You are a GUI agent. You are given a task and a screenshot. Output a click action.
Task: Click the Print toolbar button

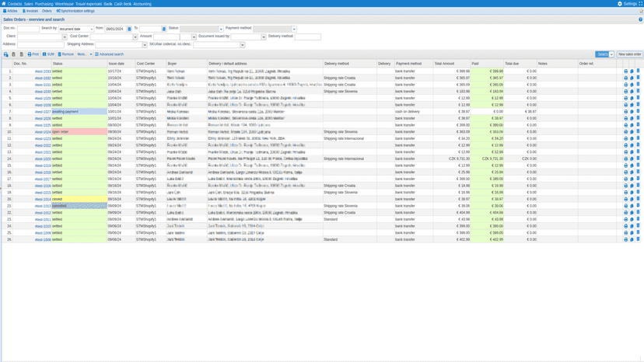coord(33,54)
